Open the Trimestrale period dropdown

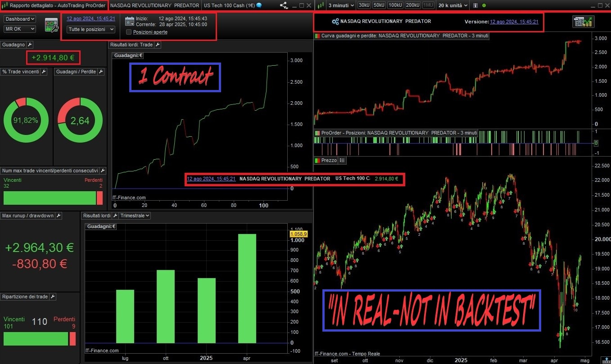click(135, 216)
